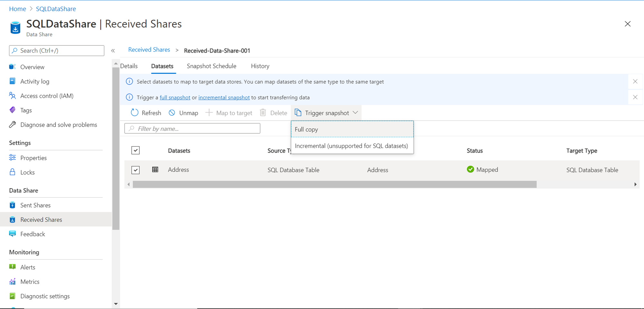644x309 pixels.
Task: Click the Tags icon in sidebar
Action: (x=13, y=110)
